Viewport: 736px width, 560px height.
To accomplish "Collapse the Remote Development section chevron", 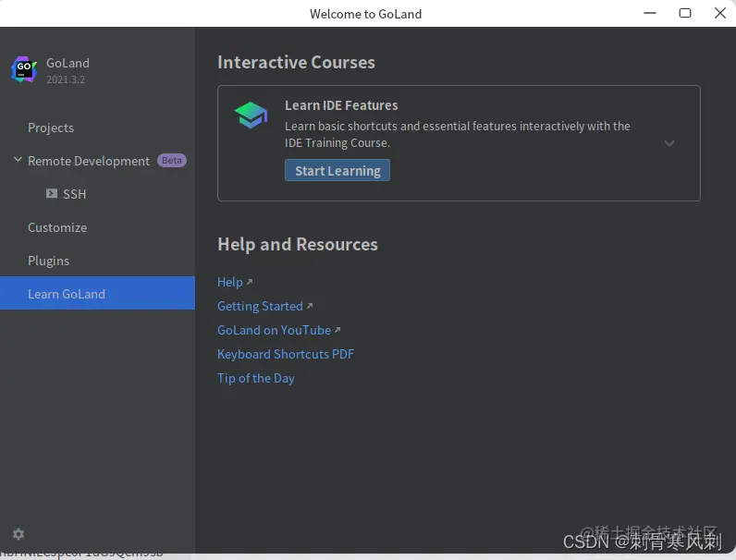I will pyautogui.click(x=18, y=160).
